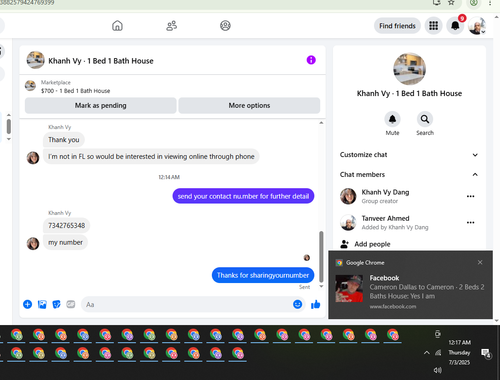Click the 'Thank you' message bubble
This screenshot has width=500, height=380.
[64, 140]
